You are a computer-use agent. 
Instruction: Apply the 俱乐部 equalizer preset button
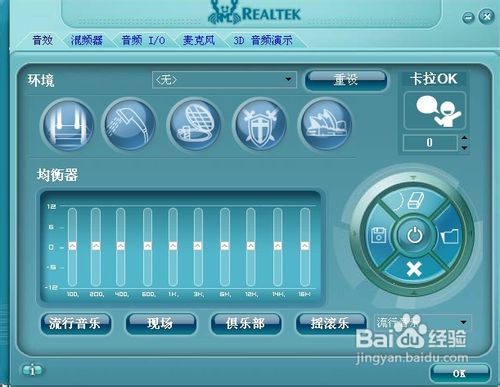pos(246,323)
